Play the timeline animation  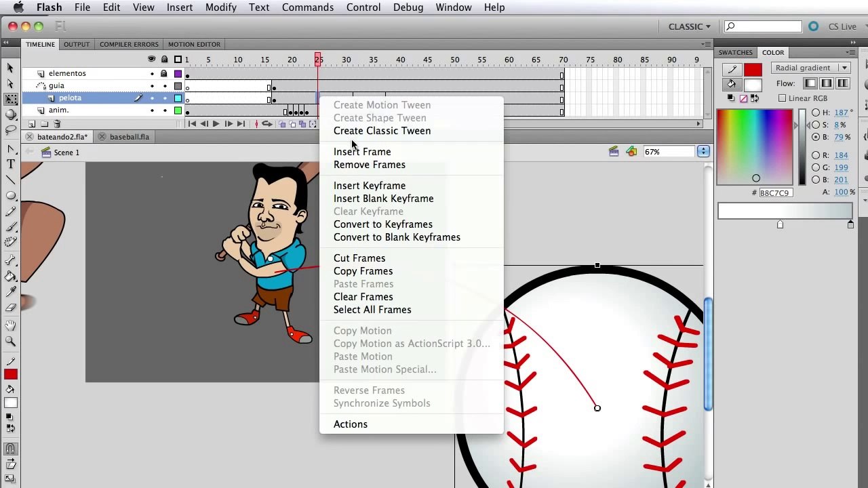216,124
